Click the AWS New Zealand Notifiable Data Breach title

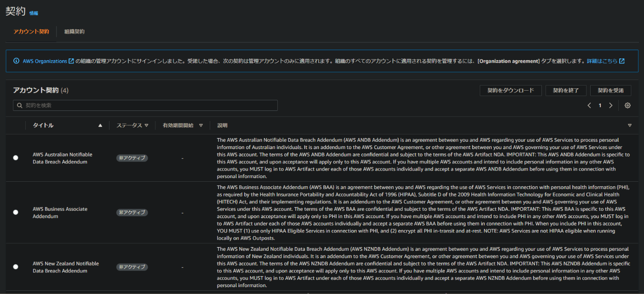tap(66, 267)
